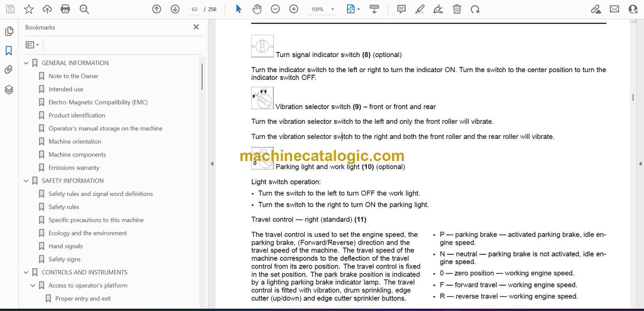Click the fit page display icon
The width and height of the screenshot is (644, 311).
(351, 9)
